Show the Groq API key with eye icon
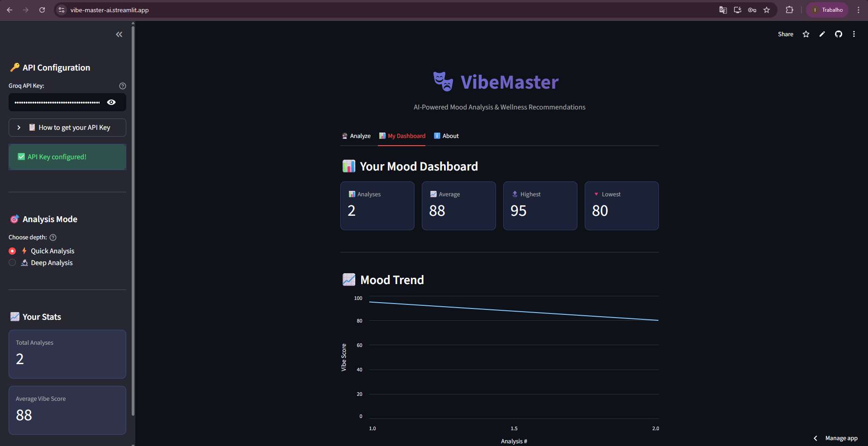Viewport: 868px width, 446px height. [111, 102]
